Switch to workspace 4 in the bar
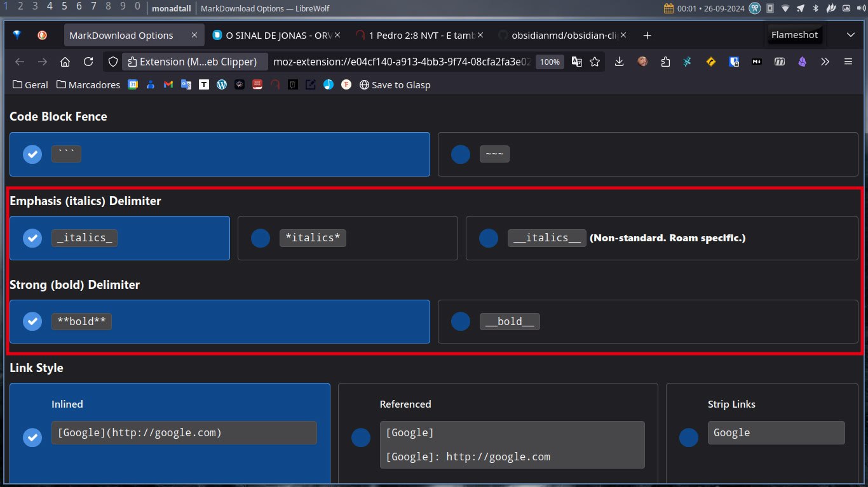 point(50,6)
